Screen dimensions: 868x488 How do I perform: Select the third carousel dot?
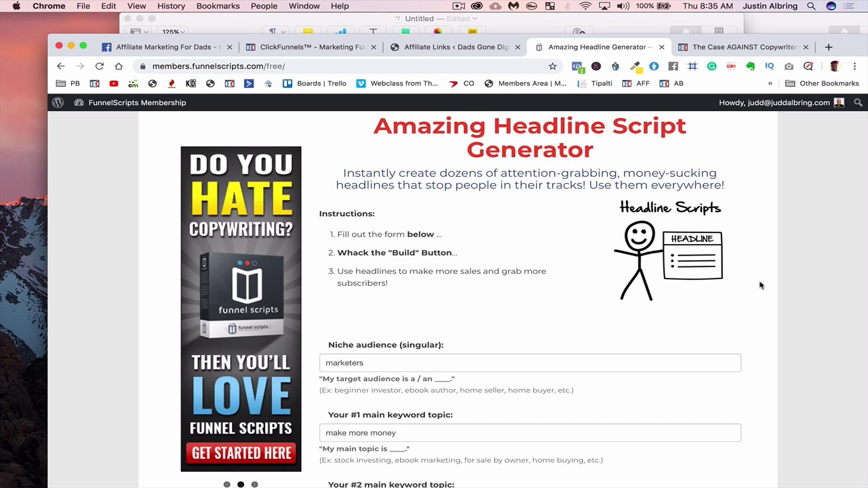(x=254, y=485)
